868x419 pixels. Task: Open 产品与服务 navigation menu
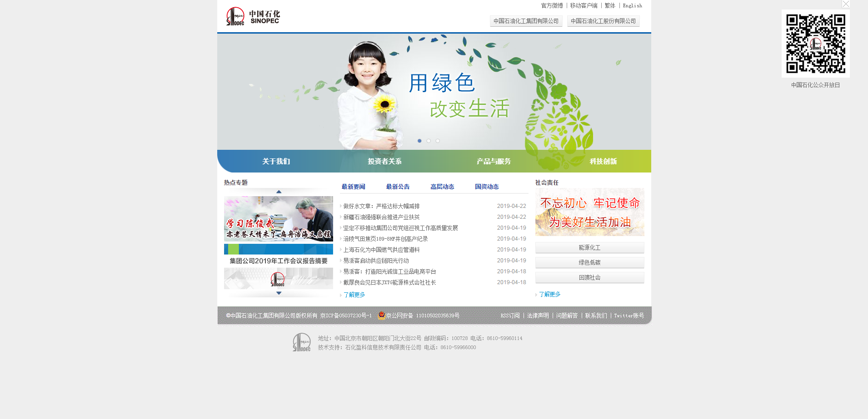[494, 161]
